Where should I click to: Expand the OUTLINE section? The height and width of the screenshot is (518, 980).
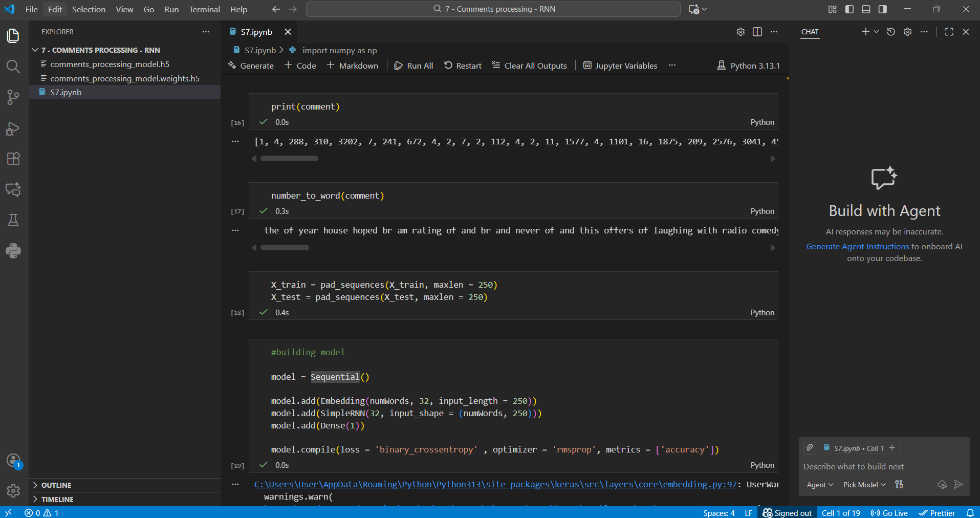56,485
